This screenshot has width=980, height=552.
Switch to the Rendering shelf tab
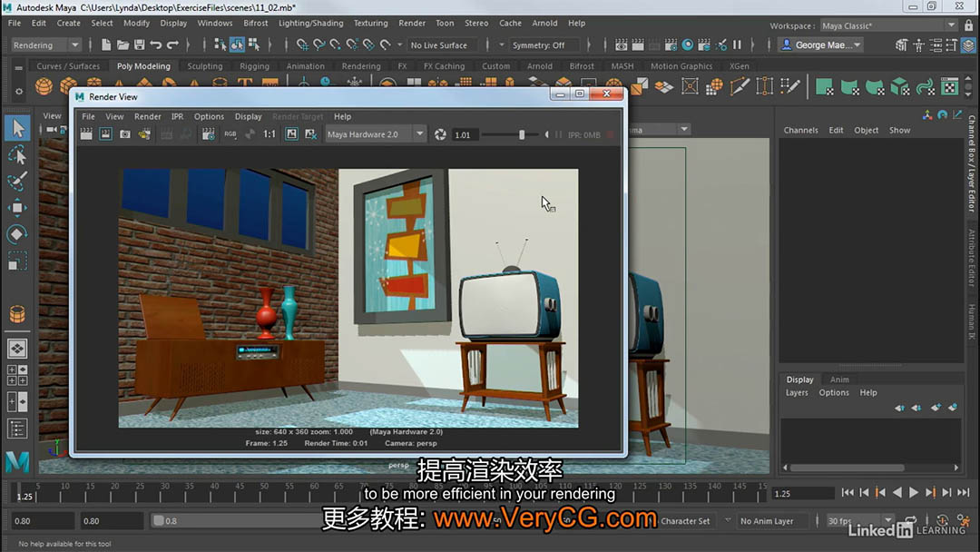[x=360, y=65]
